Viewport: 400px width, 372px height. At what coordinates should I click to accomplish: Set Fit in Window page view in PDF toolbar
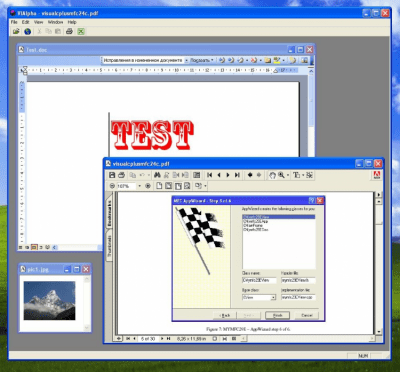169,186
